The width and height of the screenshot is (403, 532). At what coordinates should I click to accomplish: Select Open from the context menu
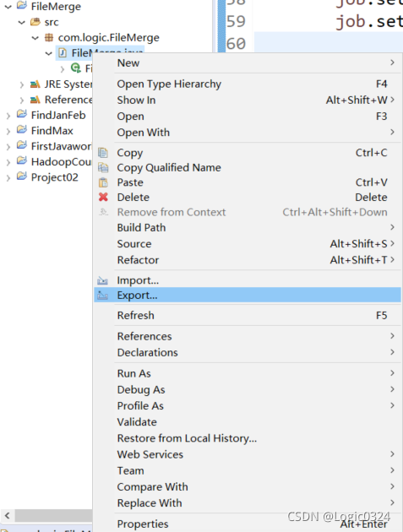pos(248,117)
